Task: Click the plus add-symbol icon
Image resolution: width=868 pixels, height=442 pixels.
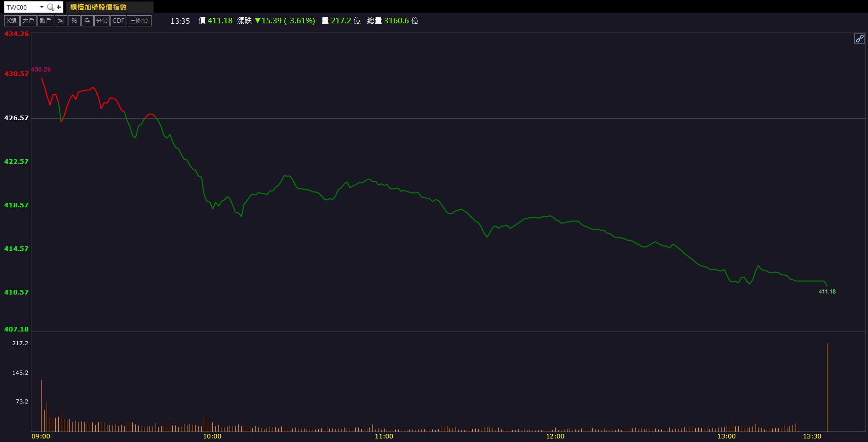Action: [x=59, y=7]
